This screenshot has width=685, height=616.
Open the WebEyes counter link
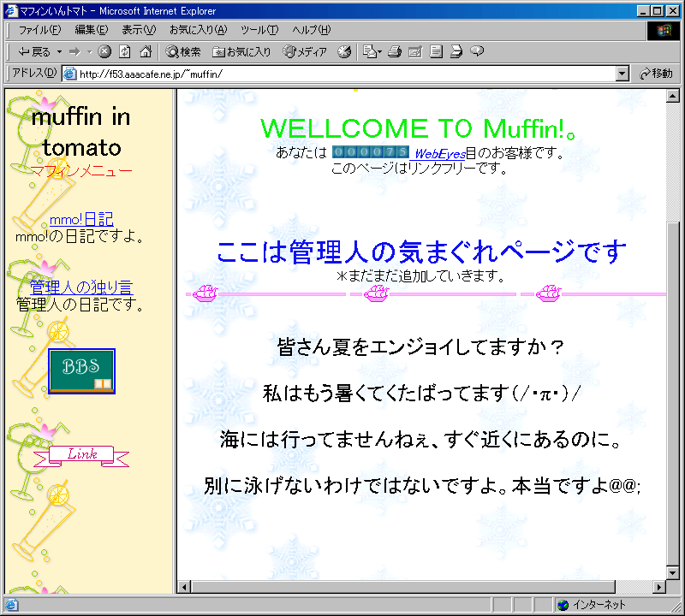coord(440,154)
